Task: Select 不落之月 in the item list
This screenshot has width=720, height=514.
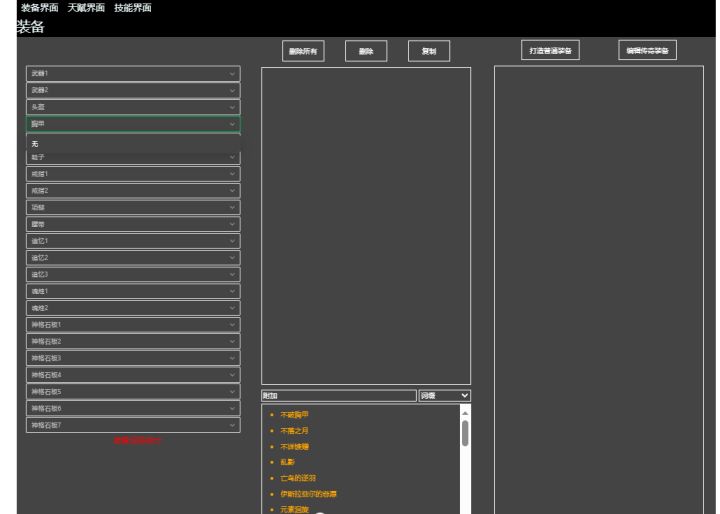Action: point(294,431)
